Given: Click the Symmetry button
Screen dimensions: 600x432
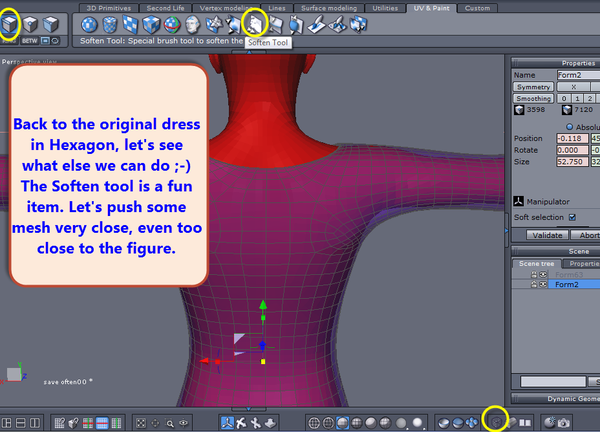Looking at the screenshot, I should click(533, 87).
